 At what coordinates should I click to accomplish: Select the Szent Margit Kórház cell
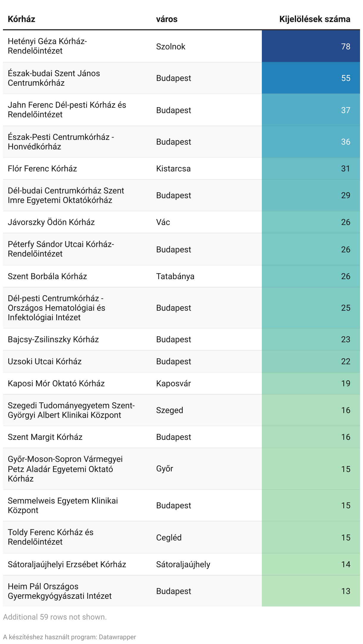point(45,437)
